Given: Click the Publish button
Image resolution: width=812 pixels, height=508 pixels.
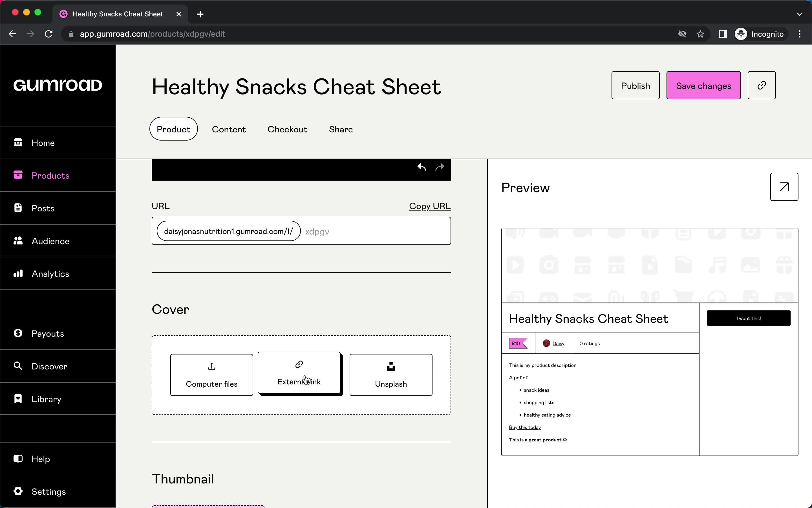Looking at the screenshot, I should (x=635, y=85).
